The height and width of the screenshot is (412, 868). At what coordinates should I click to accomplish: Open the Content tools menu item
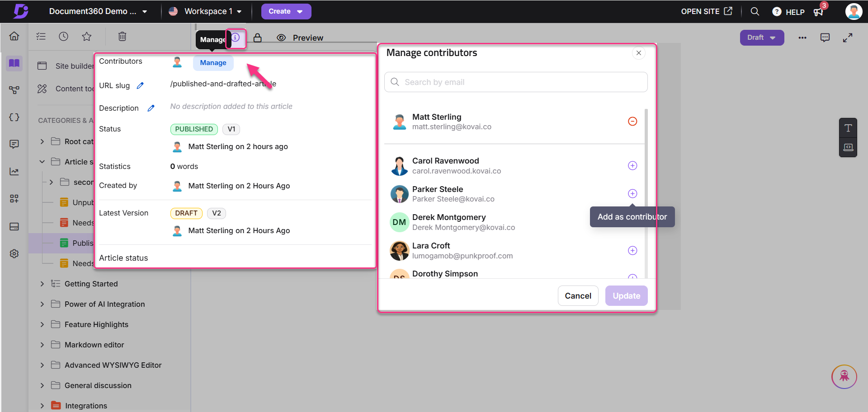[66, 89]
